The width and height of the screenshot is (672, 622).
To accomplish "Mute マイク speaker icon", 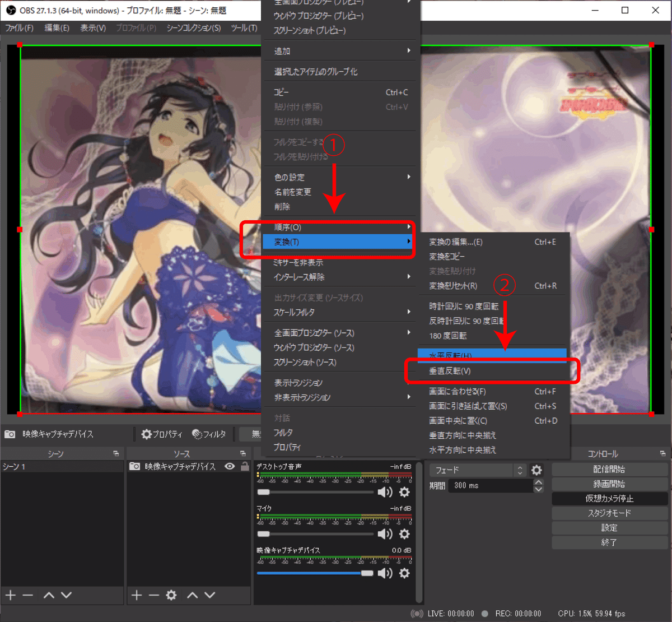I will [x=385, y=534].
